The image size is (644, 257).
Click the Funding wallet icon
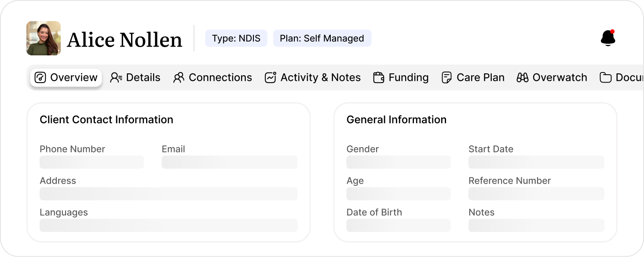point(378,78)
